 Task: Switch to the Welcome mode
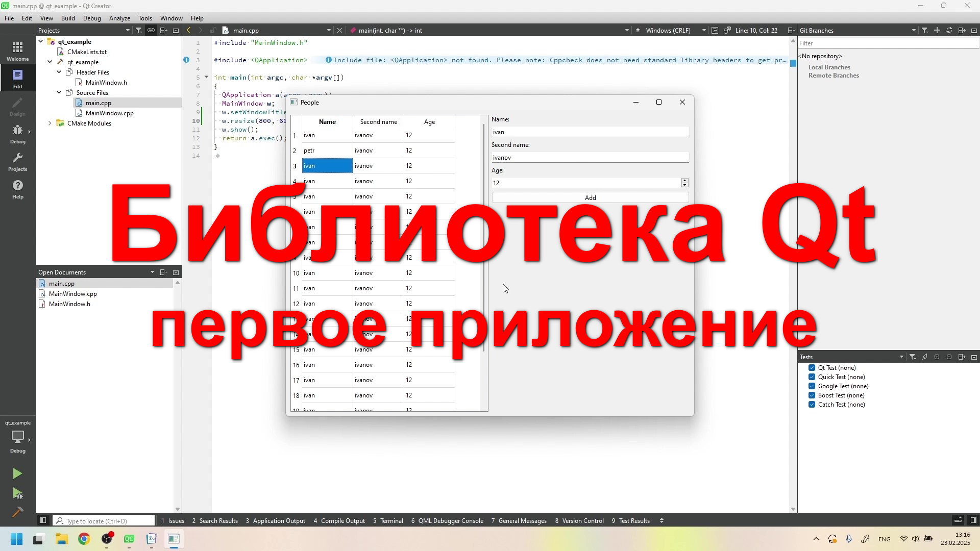tap(17, 50)
